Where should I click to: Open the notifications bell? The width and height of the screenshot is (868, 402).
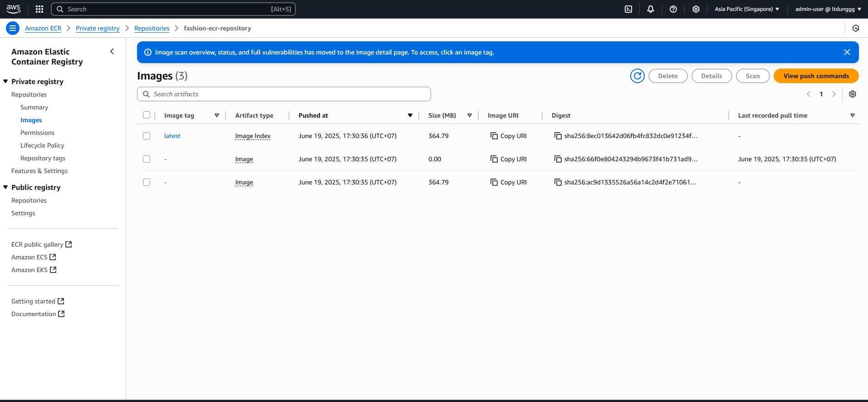click(x=651, y=9)
